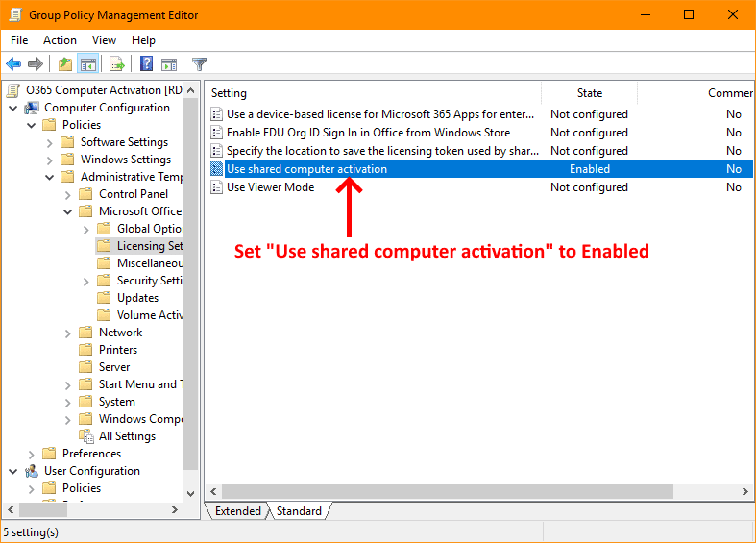
Task: Click the Back arrow toolbar icon
Action: 13,63
